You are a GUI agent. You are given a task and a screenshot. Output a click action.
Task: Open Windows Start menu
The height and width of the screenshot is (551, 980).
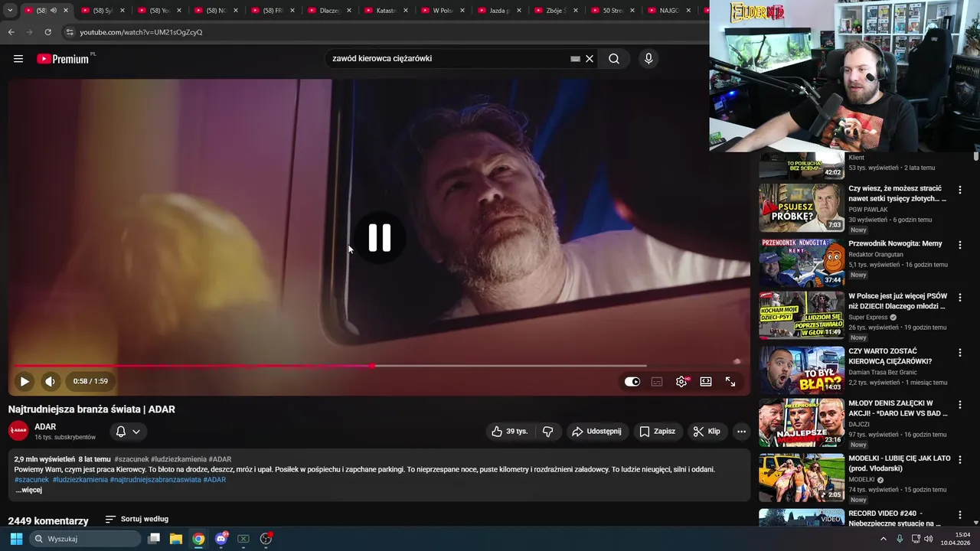(16, 539)
